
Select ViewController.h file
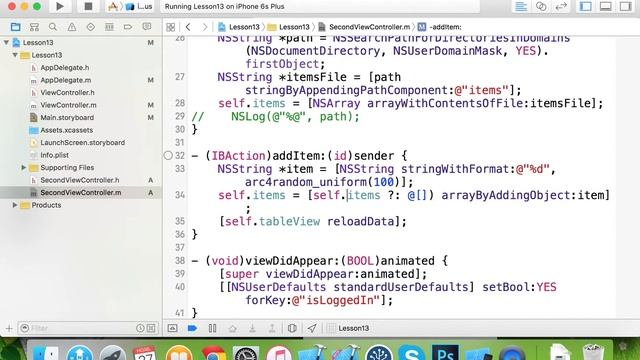pos(67,93)
